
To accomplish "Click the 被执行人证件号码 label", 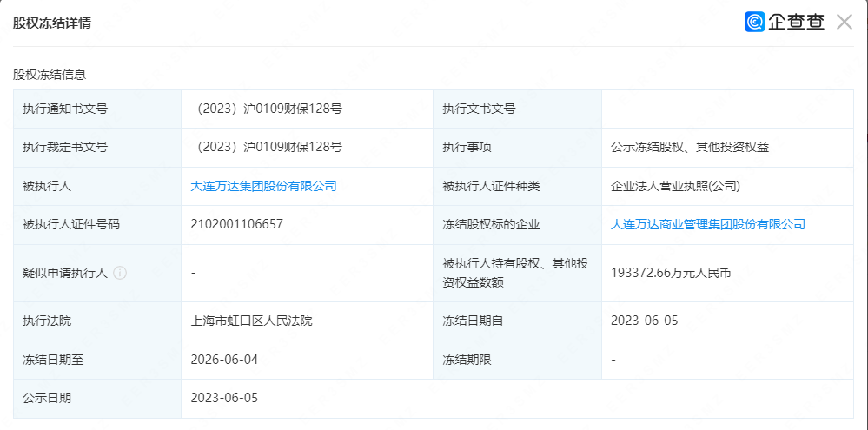I will tap(71, 225).
